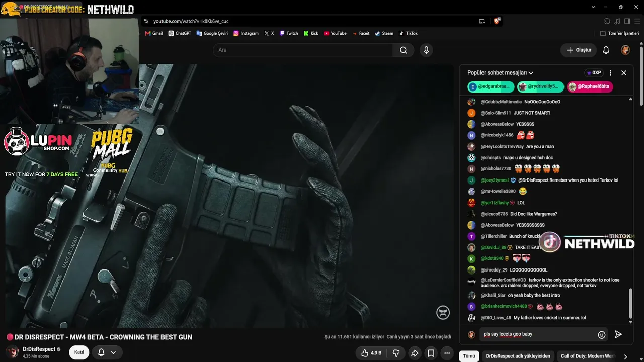Toggle the browser sidebar panel icon
The width and height of the screenshot is (644, 362).
point(627,21)
